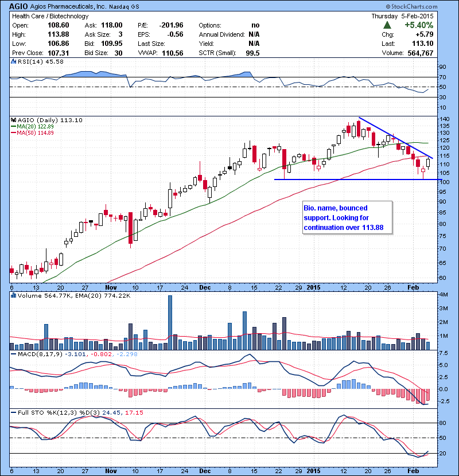
Task: Click the Volume value 564,767
Action: 421,53
